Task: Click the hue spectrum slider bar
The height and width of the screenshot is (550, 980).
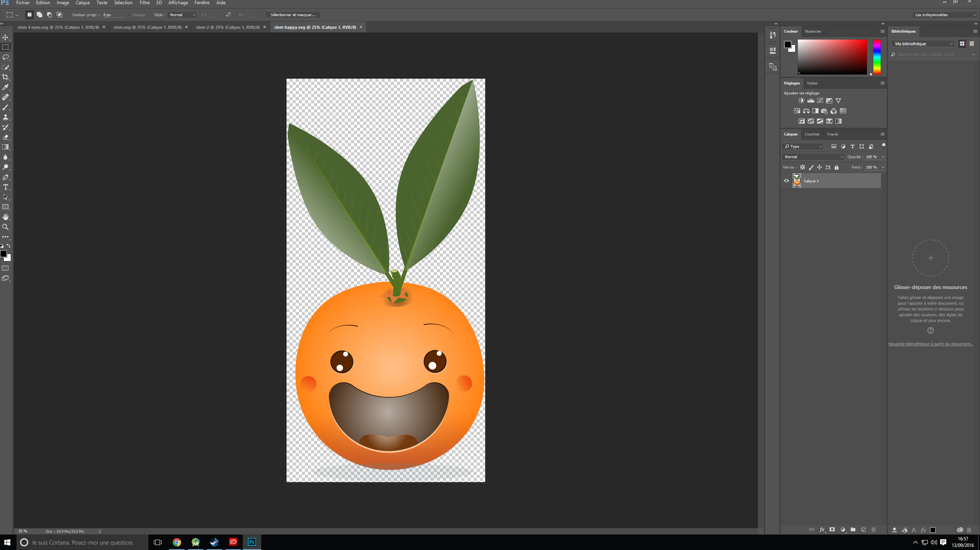Action: (x=876, y=57)
